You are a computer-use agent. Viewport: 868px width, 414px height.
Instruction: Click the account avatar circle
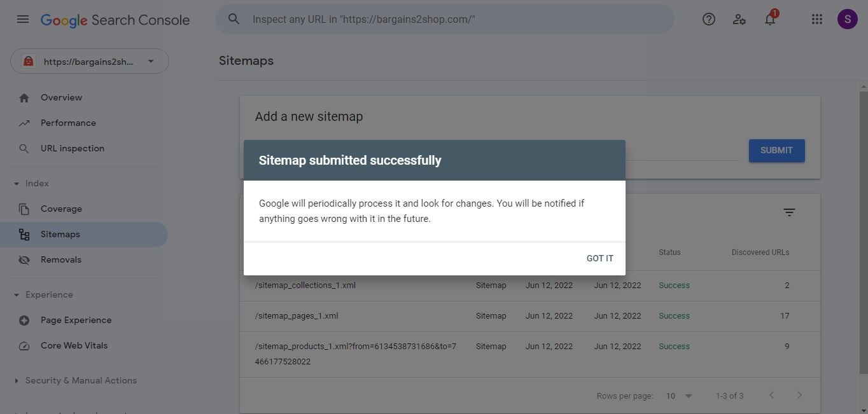coord(847,19)
